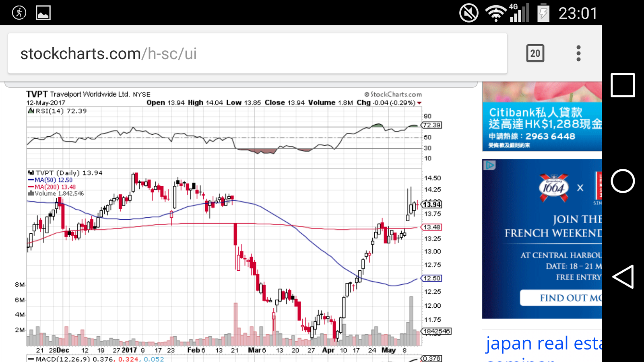This screenshot has width=644, height=362.
Task: Click the AdChoices icon on the 1664 ad
Action: [489, 165]
